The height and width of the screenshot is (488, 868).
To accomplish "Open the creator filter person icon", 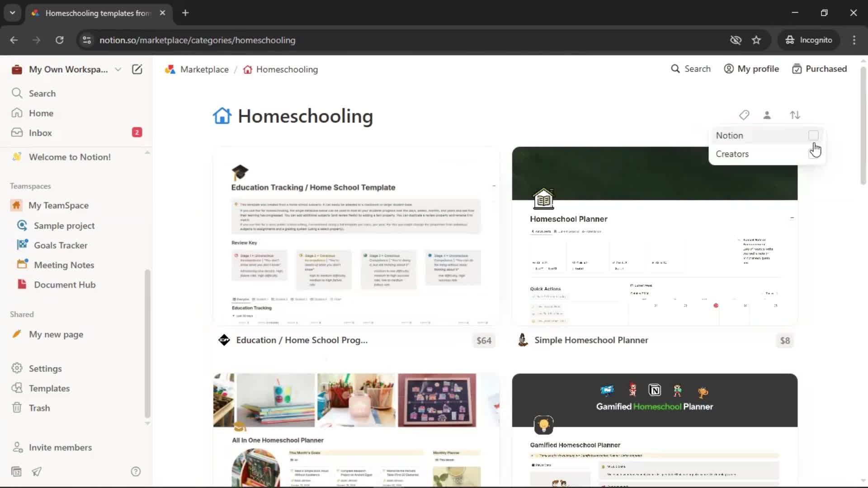I will [x=767, y=115].
